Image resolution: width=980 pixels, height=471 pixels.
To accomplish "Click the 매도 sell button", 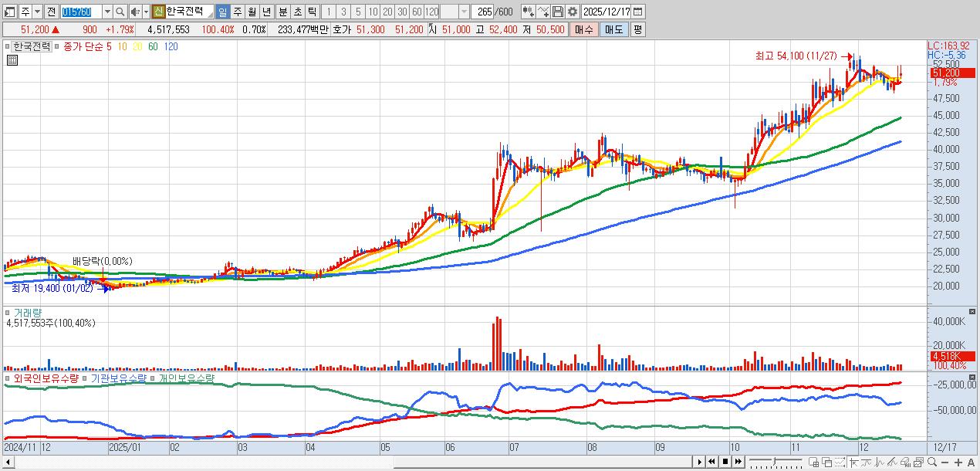I will (x=613, y=29).
